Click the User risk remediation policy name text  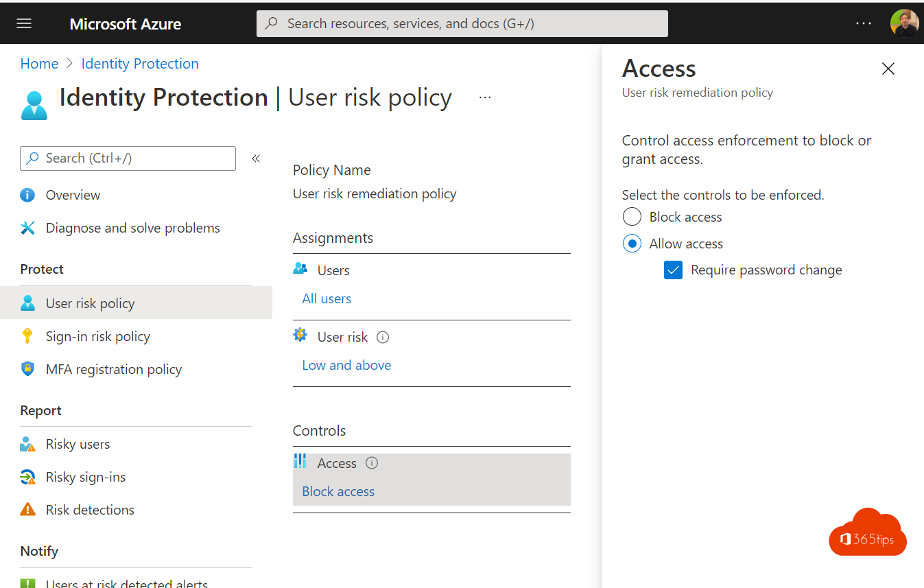pyautogui.click(x=375, y=193)
